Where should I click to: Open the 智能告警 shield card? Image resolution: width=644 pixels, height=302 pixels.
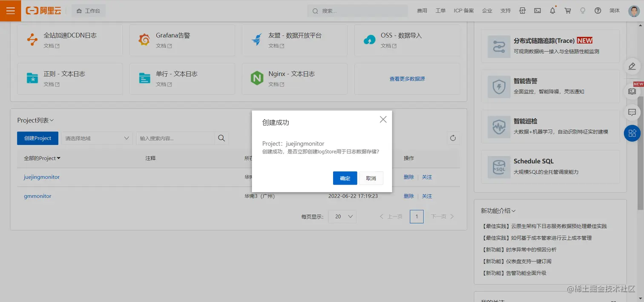coord(550,86)
